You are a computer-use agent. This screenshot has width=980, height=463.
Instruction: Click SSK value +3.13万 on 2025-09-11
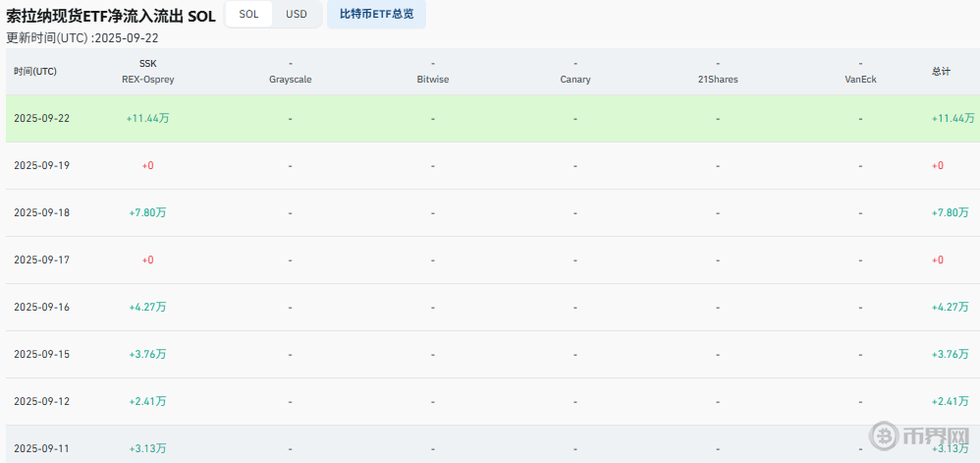coord(147,448)
